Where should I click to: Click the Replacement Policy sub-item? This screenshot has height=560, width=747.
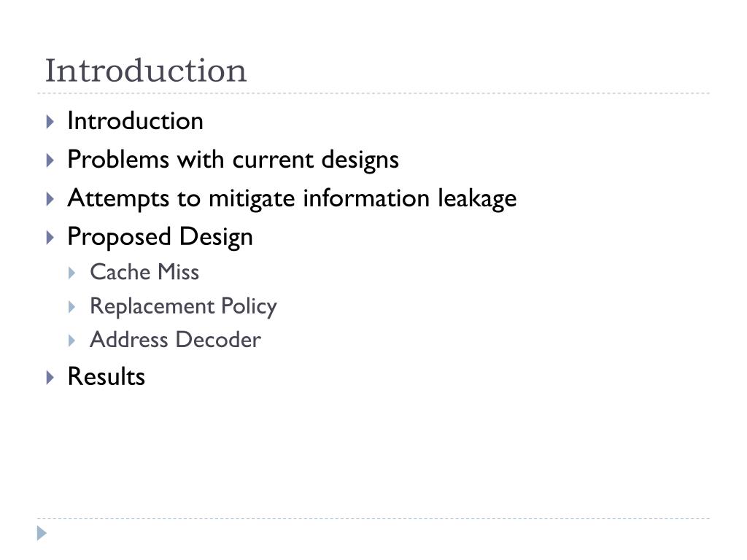[183, 306]
